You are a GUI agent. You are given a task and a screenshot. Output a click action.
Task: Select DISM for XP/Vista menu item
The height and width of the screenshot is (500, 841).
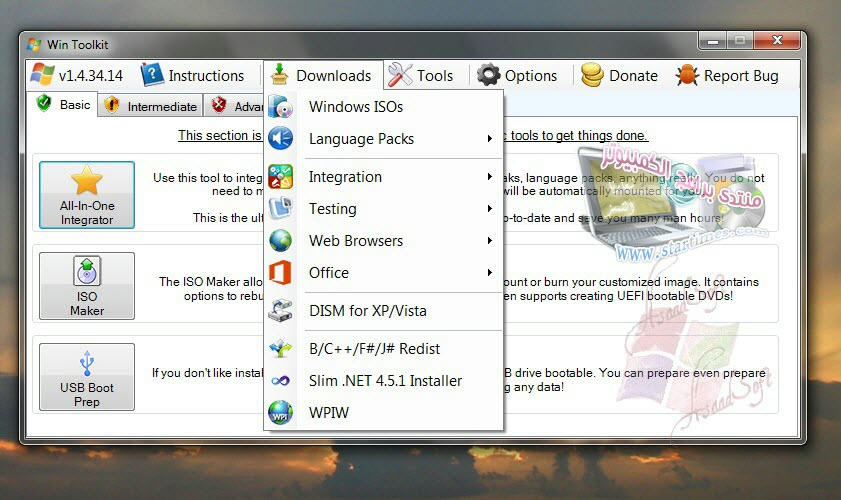point(383,311)
